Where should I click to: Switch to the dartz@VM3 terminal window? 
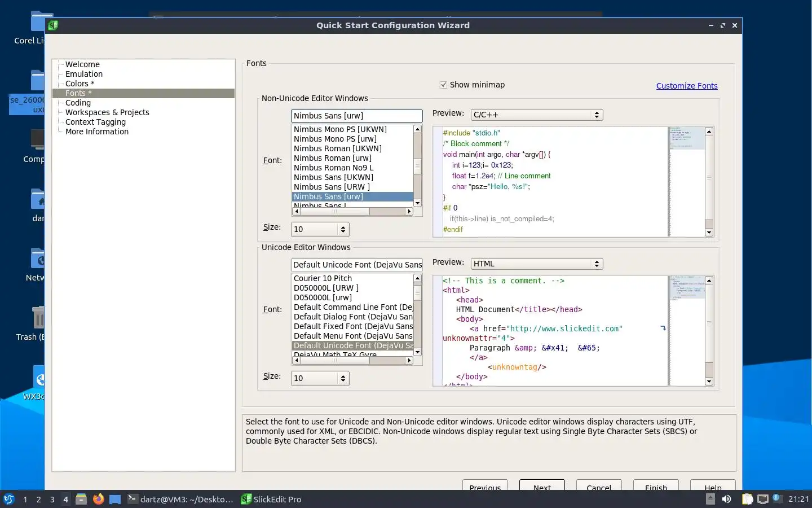pyautogui.click(x=180, y=499)
